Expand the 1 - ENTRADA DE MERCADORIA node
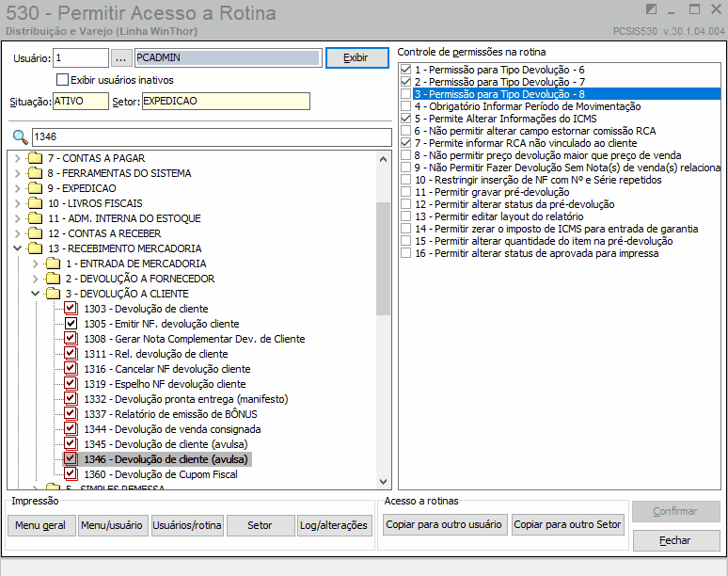The image size is (728, 576). pos(36,264)
